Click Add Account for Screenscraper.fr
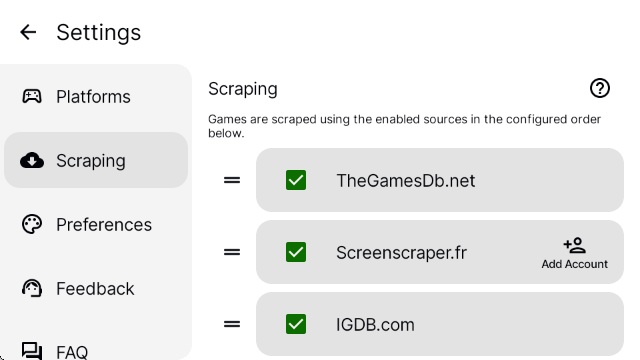 point(575,253)
